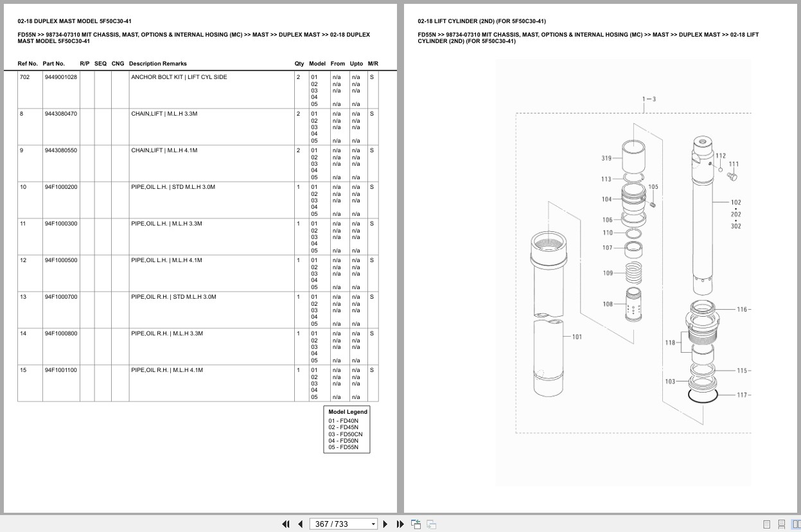Click part number 94F1000200

61,187
